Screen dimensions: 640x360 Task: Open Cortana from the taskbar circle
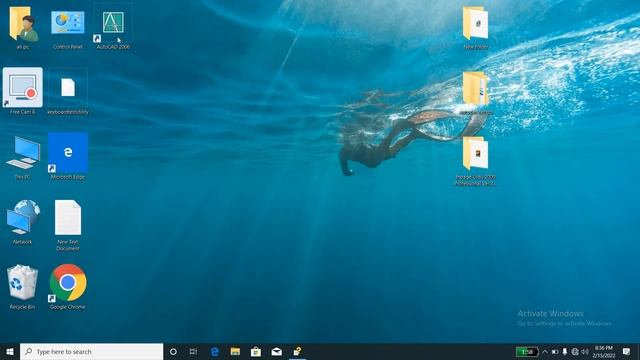coord(173,351)
